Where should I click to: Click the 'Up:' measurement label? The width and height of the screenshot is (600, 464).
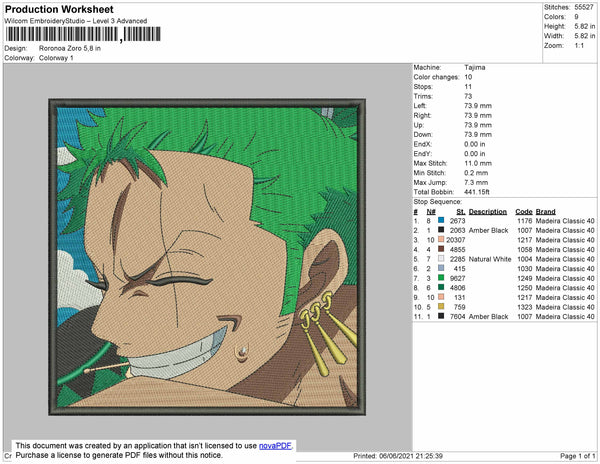tap(419, 125)
